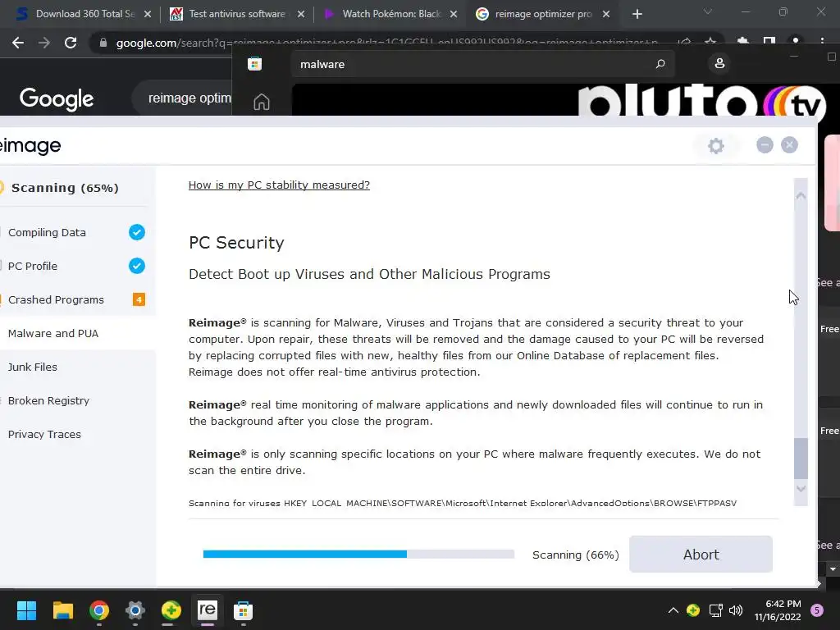The image size is (840, 630).
Task: Open volume speaker tray icon
Action: point(736,610)
